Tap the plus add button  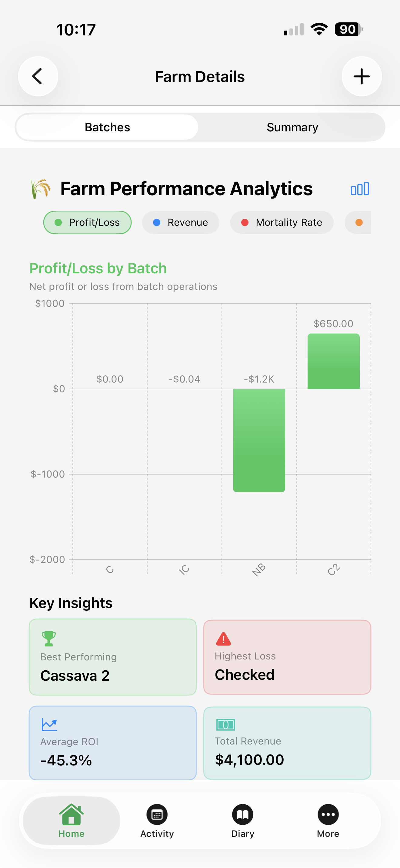pyautogui.click(x=362, y=77)
